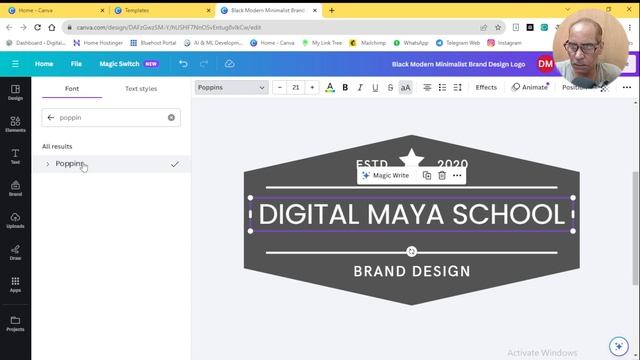Switch to Templates browser tab

click(162, 11)
